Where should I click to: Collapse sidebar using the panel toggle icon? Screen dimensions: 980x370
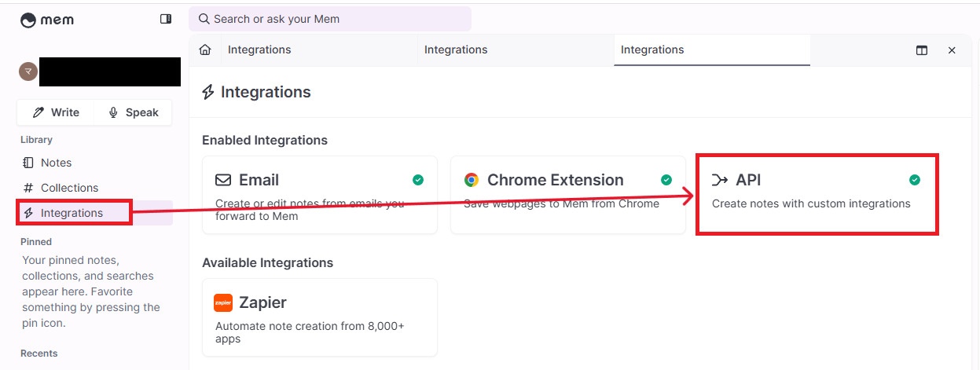click(166, 19)
